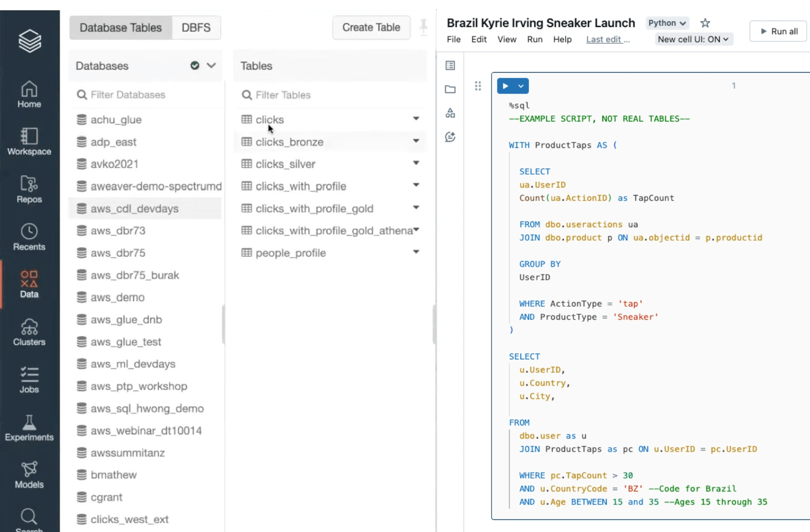Screen dimensions: 810x532
Task: Open Clusters in the sidebar
Action: click(x=29, y=332)
